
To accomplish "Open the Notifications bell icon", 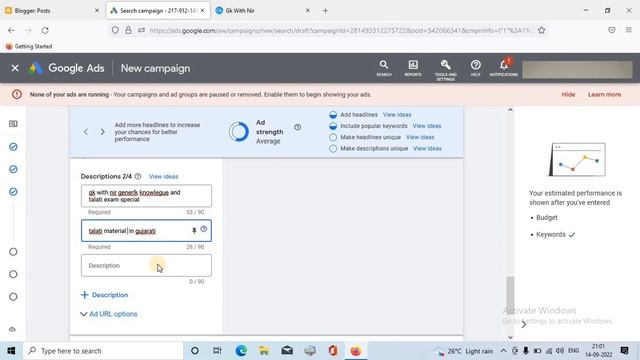I will click(504, 68).
